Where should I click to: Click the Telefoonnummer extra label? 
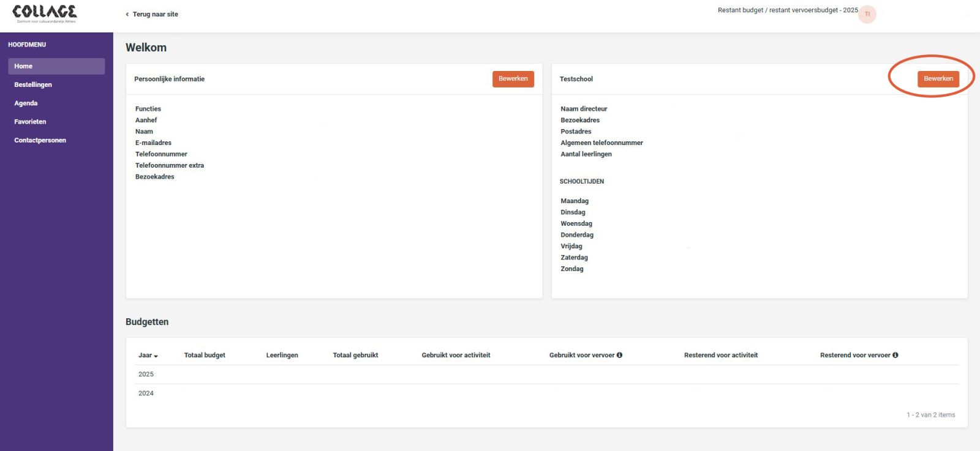point(170,165)
